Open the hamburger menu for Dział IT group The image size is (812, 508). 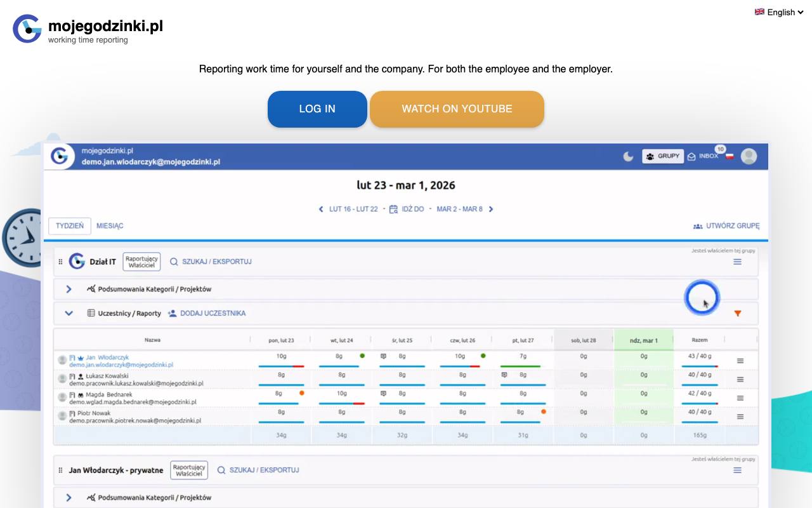pos(737,262)
